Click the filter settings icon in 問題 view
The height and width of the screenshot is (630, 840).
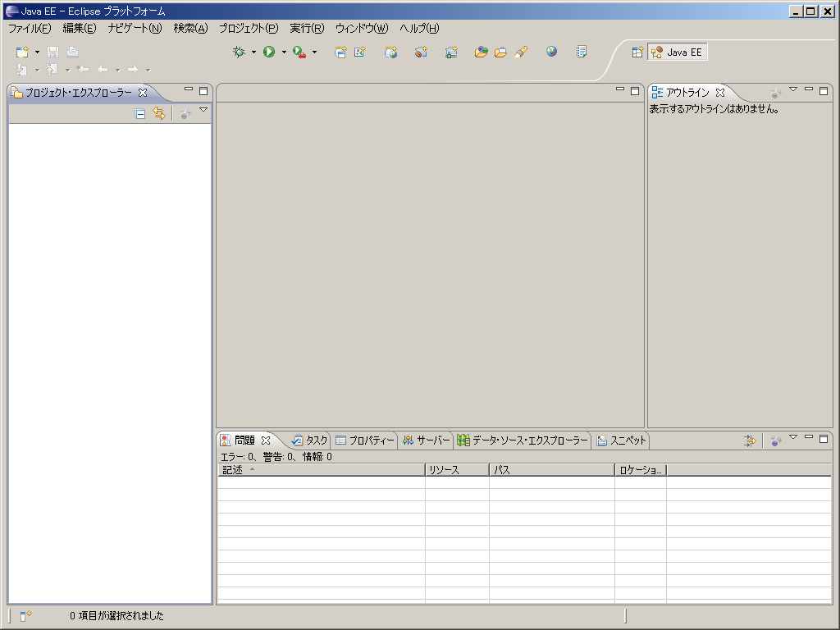tap(750, 441)
